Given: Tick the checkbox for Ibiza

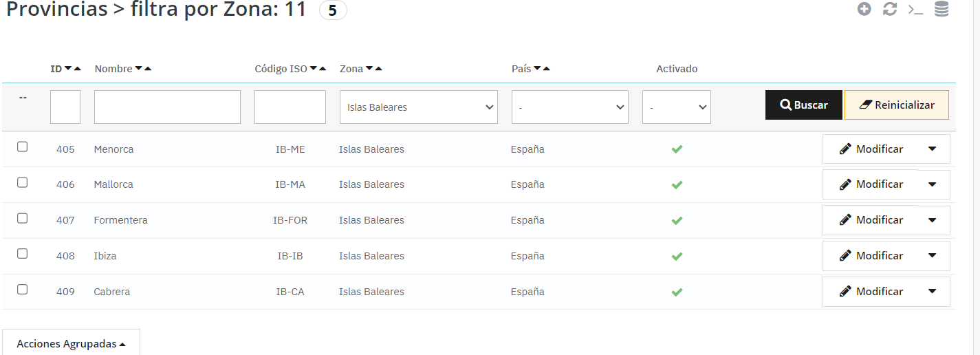Looking at the screenshot, I should [x=23, y=254].
